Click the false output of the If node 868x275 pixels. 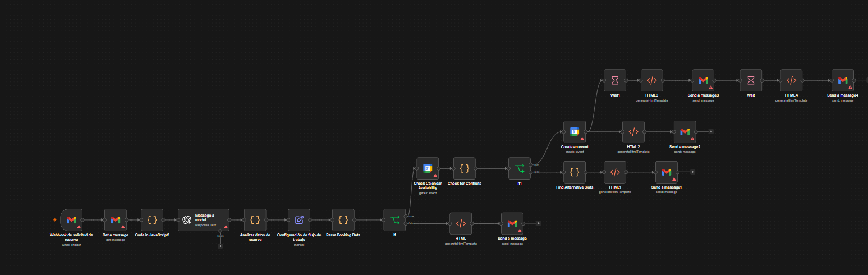(406, 224)
